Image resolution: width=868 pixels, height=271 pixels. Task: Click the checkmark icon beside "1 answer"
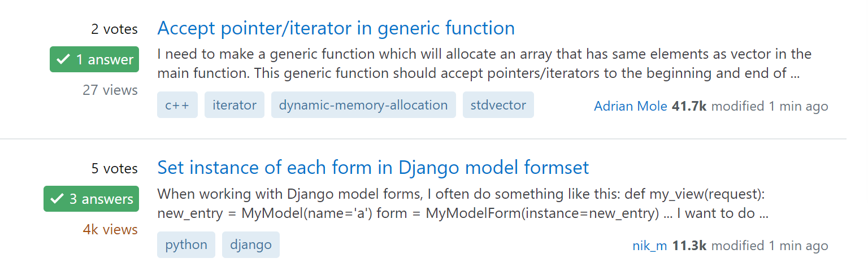tap(64, 59)
